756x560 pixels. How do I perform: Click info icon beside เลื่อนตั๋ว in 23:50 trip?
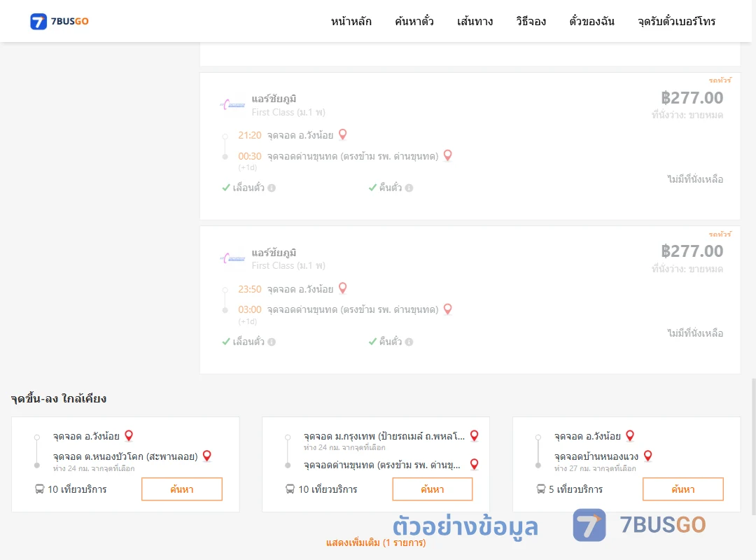(272, 342)
